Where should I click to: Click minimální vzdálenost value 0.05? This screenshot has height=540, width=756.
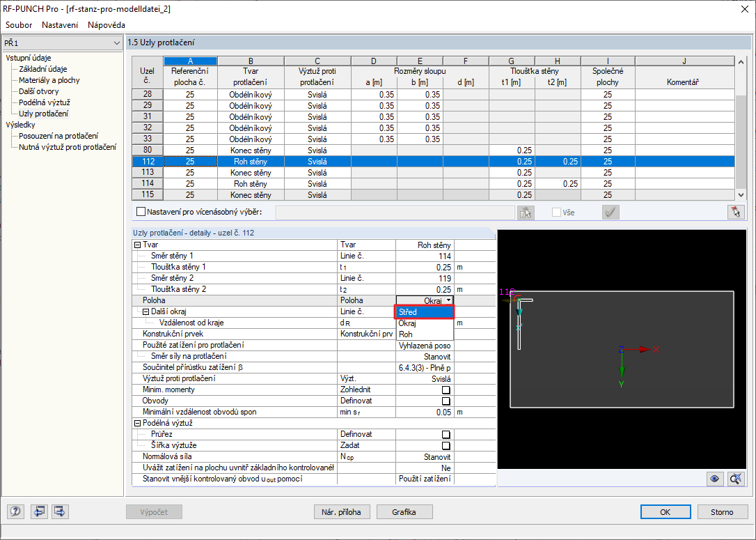coord(424,412)
